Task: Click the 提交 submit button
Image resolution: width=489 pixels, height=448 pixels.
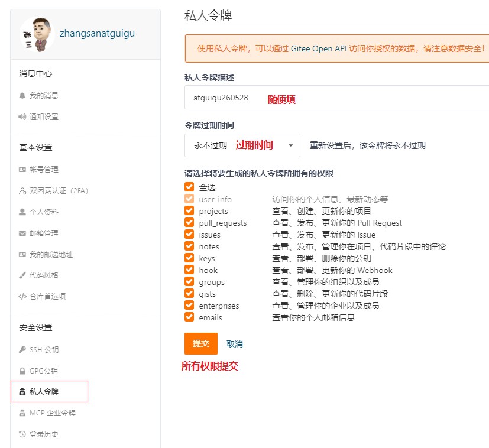Action: click(201, 343)
